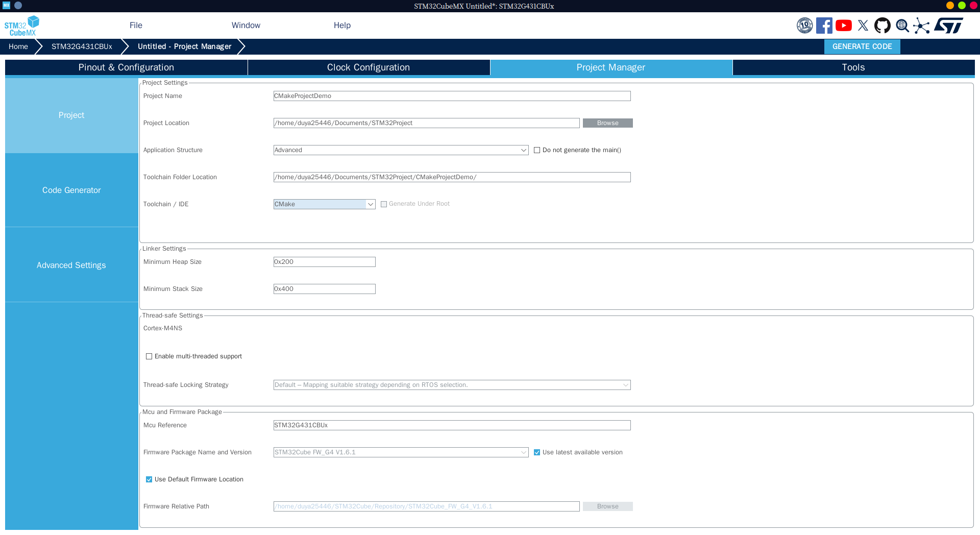980x535 pixels.
Task: Click the MX app icon in title bar
Action: 7,6
